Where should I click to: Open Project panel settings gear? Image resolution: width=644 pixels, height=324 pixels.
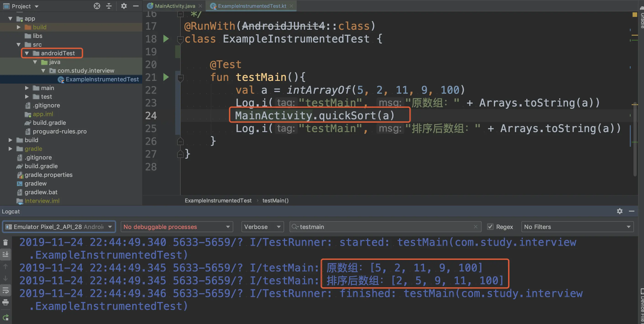point(124,6)
